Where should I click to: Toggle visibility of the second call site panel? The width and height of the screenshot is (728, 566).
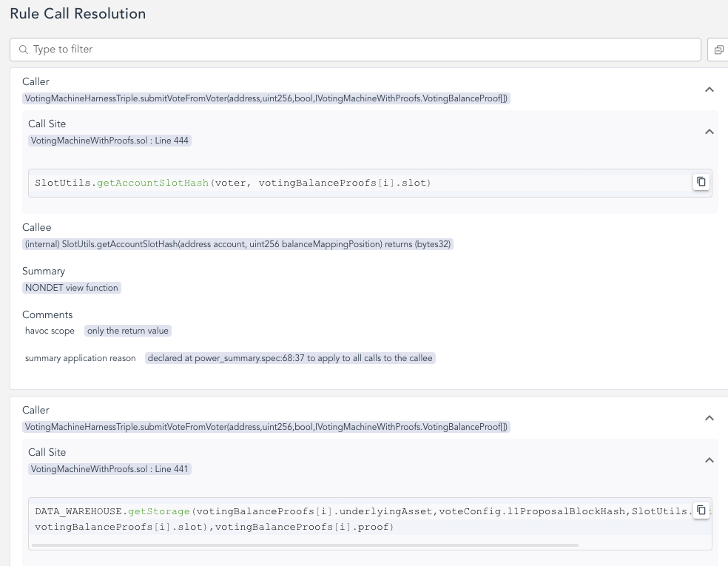pyautogui.click(x=710, y=459)
